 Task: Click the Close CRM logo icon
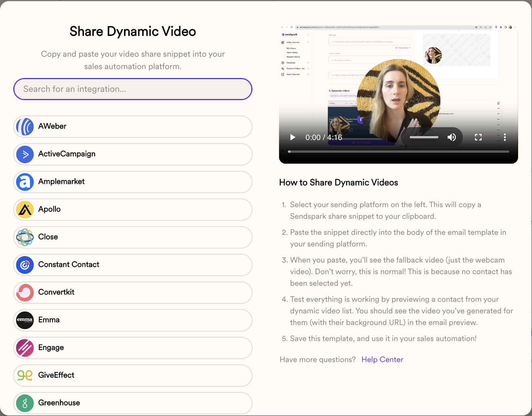pyautogui.click(x=25, y=237)
